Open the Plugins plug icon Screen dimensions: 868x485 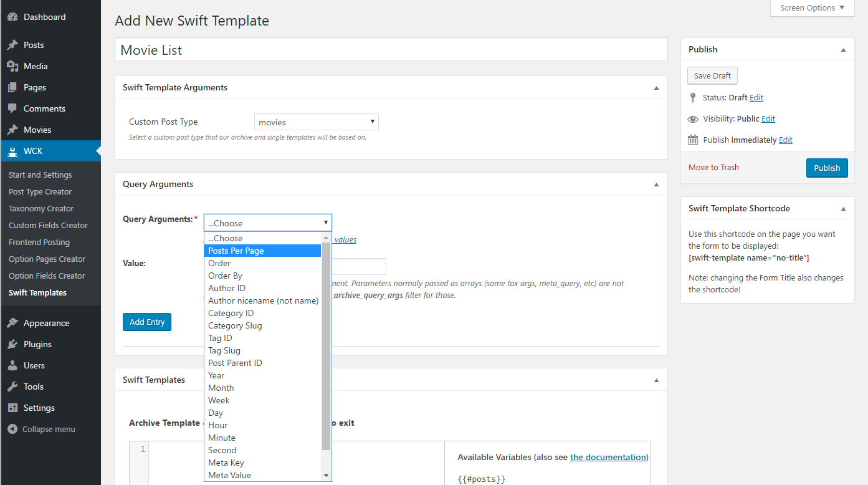[x=12, y=344]
